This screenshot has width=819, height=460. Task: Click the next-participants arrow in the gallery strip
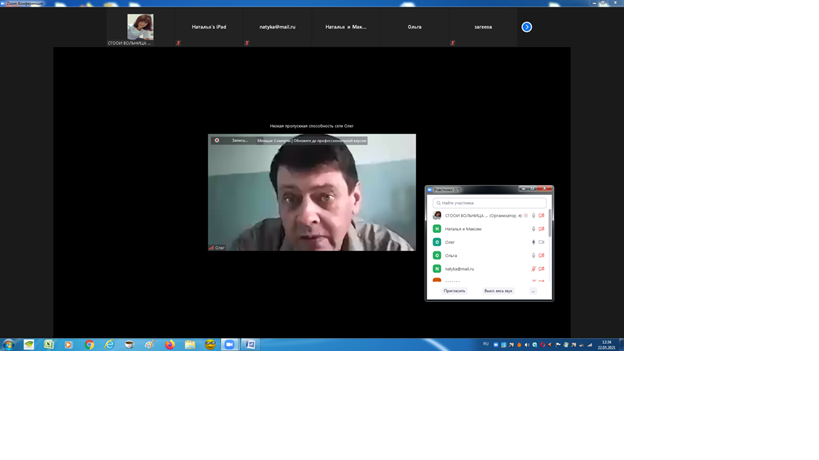pyautogui.click(x=527, y=27)
